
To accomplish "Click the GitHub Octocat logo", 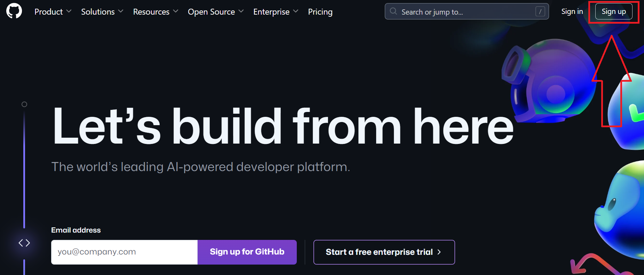I will (14, 11).
